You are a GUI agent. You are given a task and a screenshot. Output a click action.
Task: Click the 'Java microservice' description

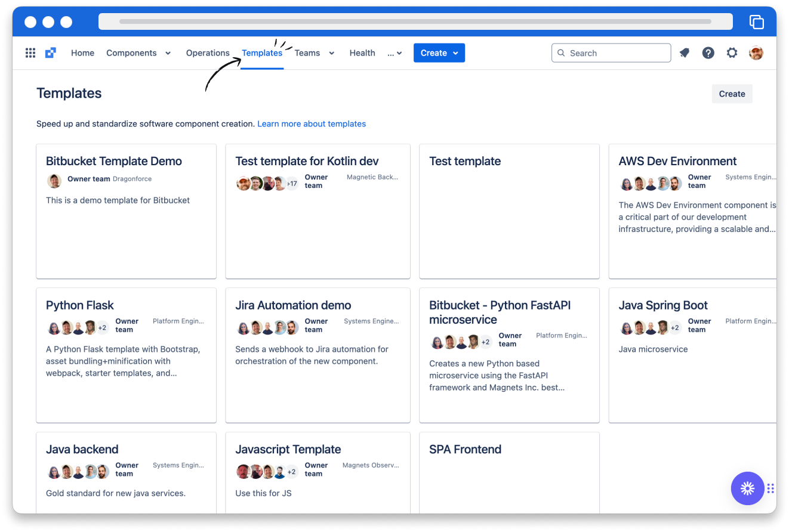point(653,349)
